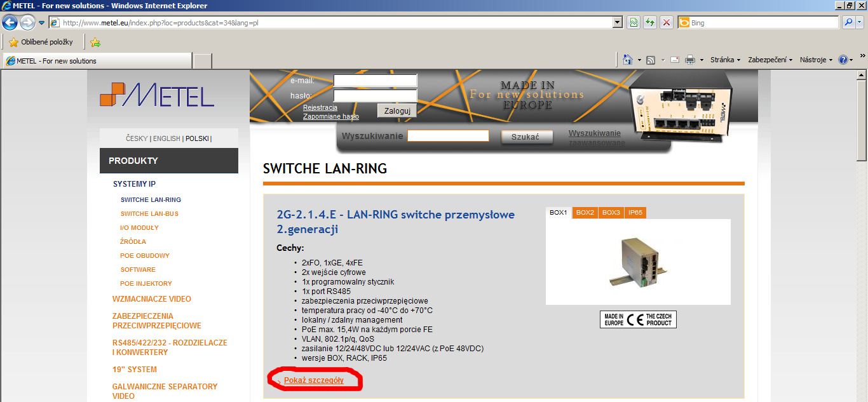Select POE INJEKTORY in sidebar
This screenshot has height=402, width=868.
click(x=146, y=283)
